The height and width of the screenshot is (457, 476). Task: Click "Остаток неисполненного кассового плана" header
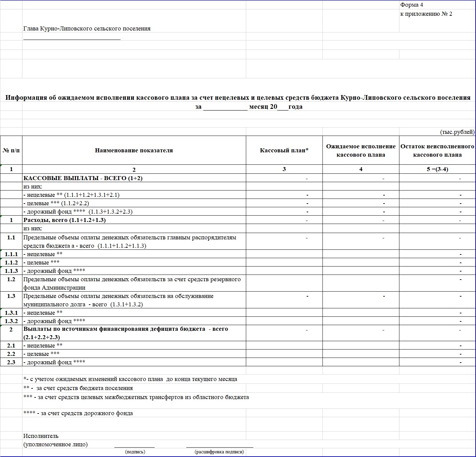tap(437, 150)
